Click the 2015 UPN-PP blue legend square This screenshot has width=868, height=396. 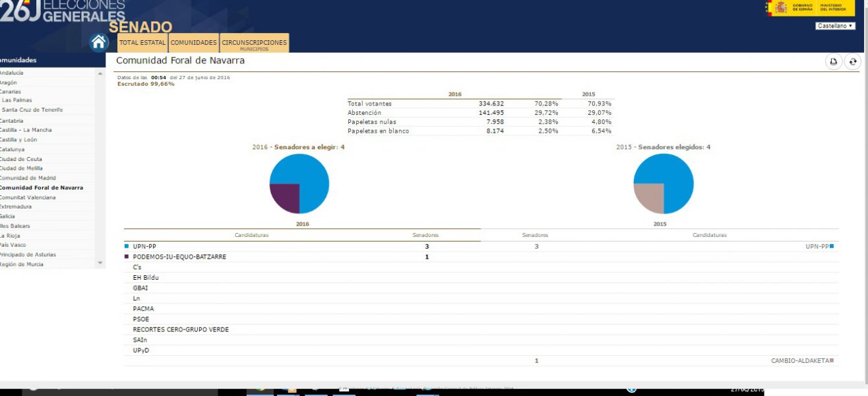click(x=832, y=246)
